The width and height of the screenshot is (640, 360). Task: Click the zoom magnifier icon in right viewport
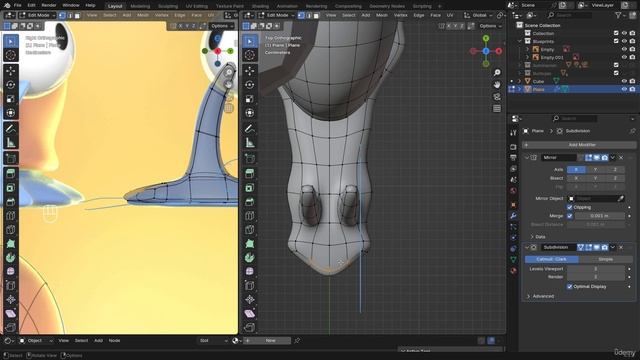click(497, 73)
